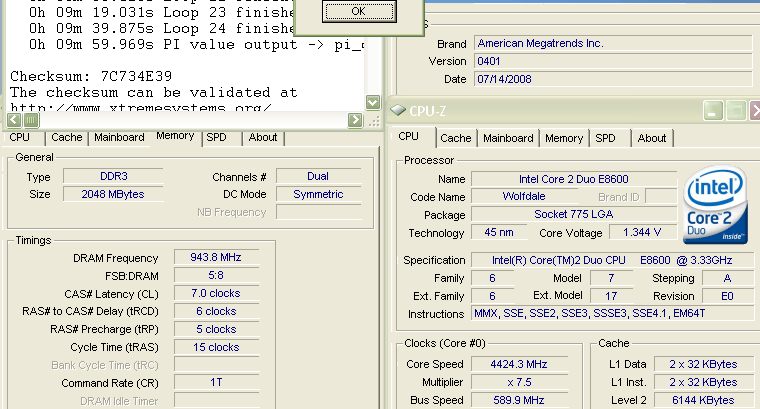Click CAS# Latency 7.0 clocks value

click(x=216, y=293)
